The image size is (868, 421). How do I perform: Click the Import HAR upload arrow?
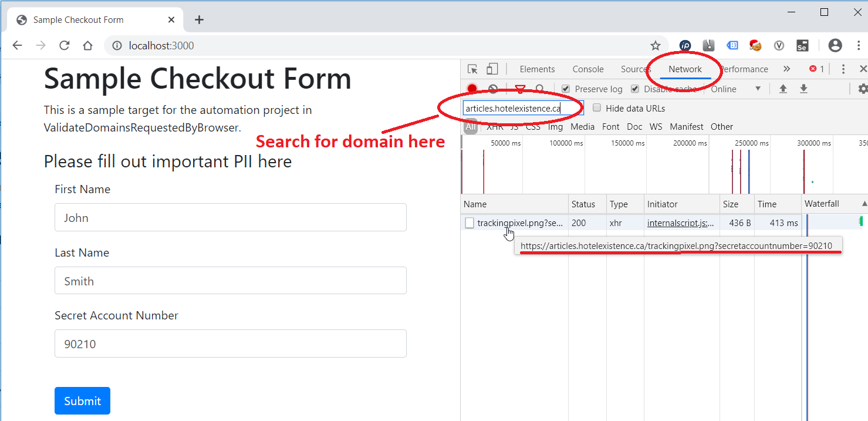[x=783, y=89]
